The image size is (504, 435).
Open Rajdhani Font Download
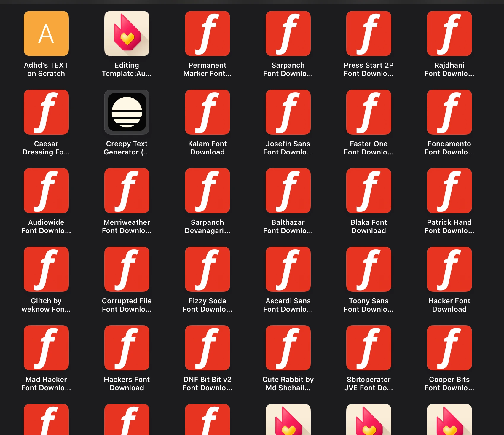pos(449,33)
